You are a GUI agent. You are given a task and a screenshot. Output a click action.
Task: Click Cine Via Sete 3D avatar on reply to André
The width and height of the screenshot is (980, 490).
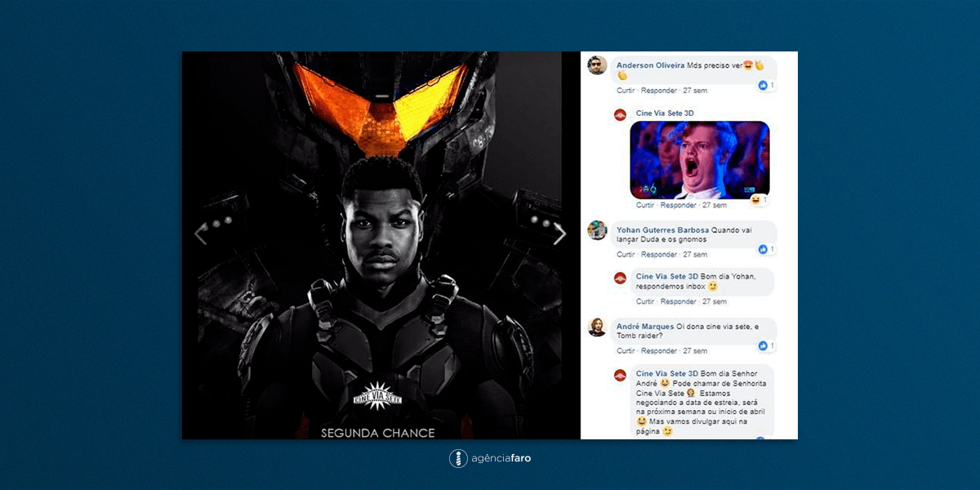620,375
